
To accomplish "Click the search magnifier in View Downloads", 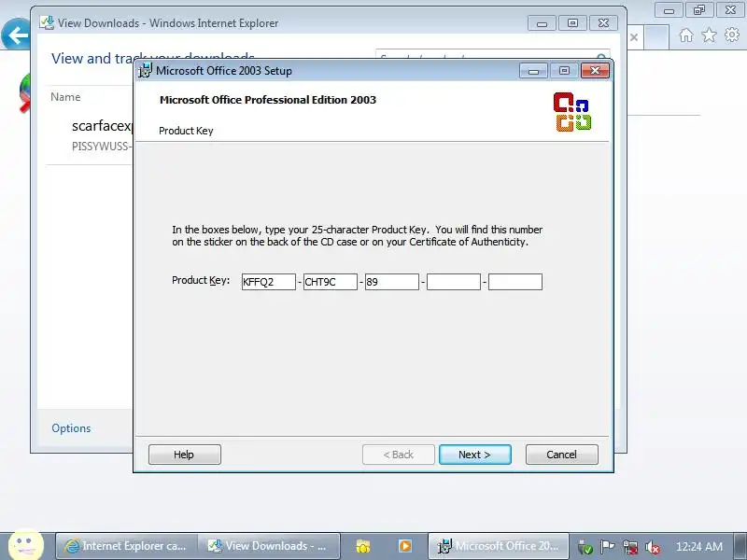I will 601,58.
